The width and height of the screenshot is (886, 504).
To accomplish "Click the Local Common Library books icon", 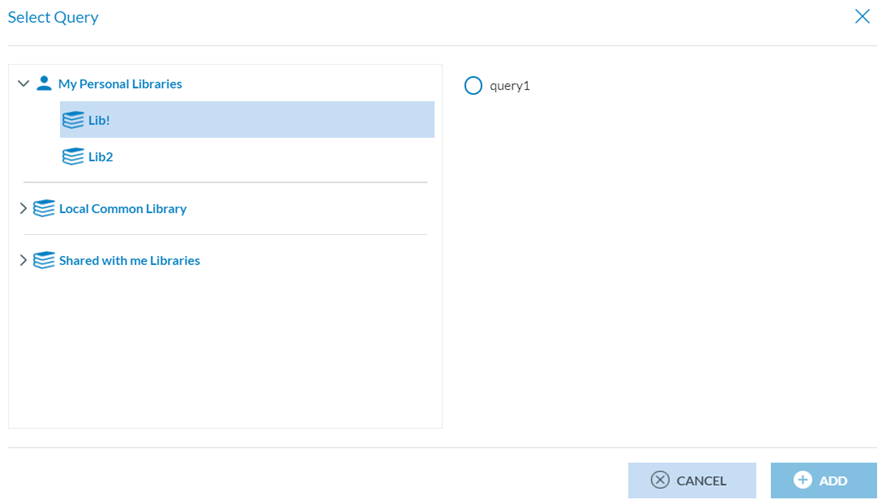I will pos(44,208).
